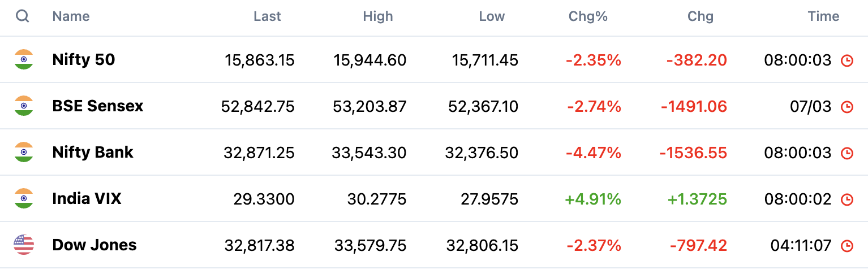Screen dimensions: 868x278
Task: Open the Nifty Bank index page
Action: pos(93,153)
